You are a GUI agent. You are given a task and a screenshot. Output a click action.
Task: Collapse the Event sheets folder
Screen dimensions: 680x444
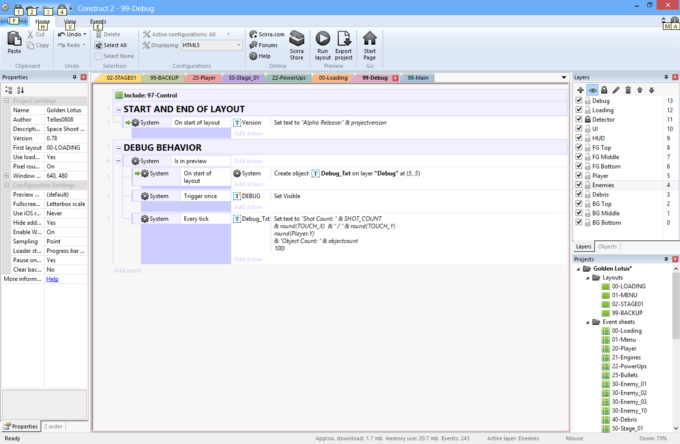click(588, 322)
